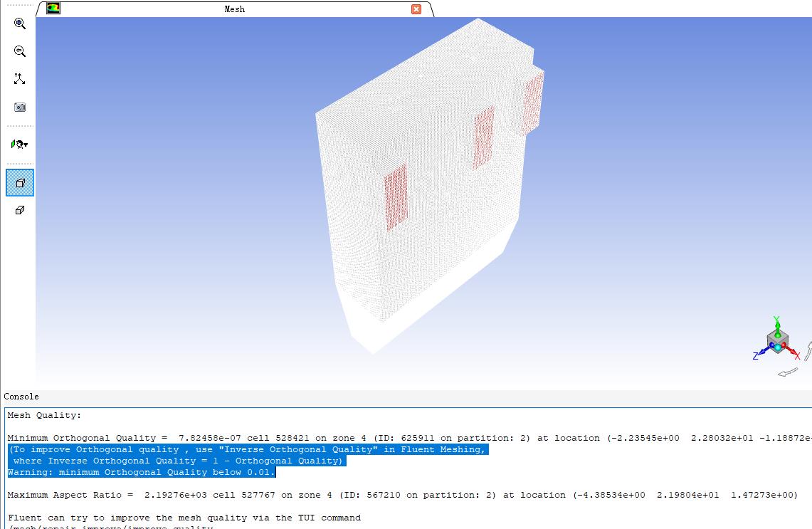The width and height of the screenshot is (812, 529).
Task: Select the Mesh window tab
Action: (234, 9)
